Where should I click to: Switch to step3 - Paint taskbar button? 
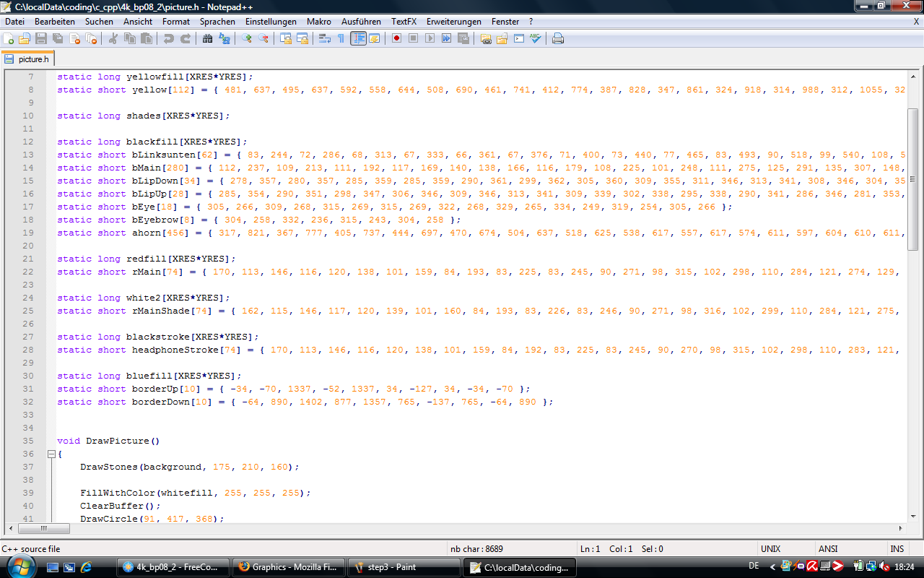pyautogui.click(x=404, y=567)
